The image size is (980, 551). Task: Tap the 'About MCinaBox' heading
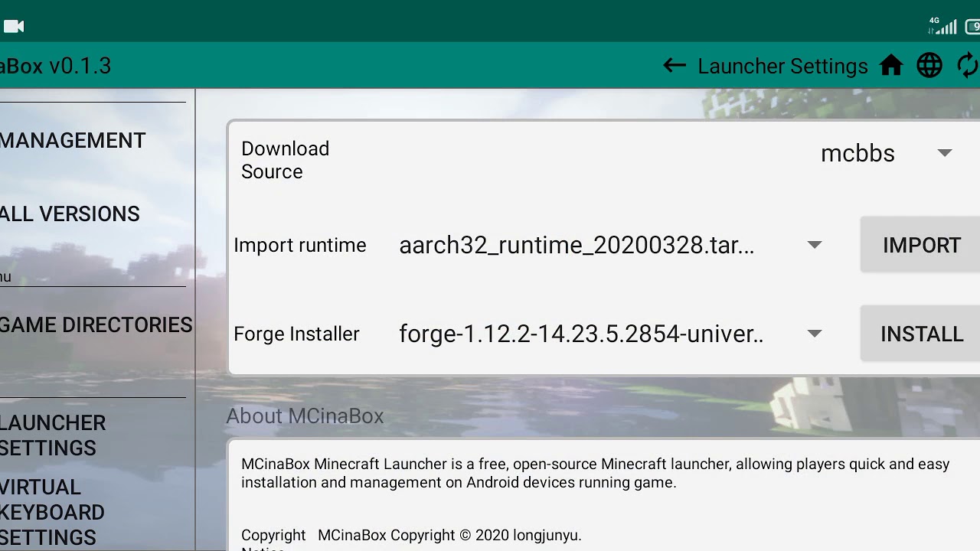click(305, 416)
